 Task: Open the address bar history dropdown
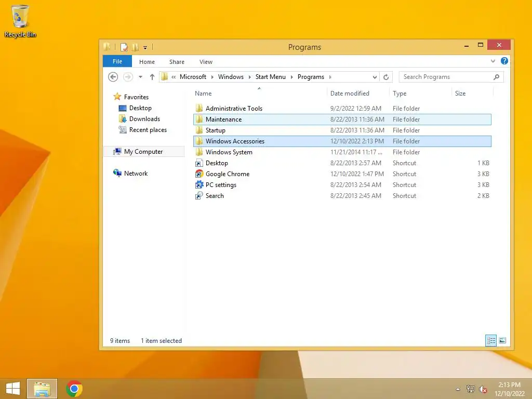(375, 77)
